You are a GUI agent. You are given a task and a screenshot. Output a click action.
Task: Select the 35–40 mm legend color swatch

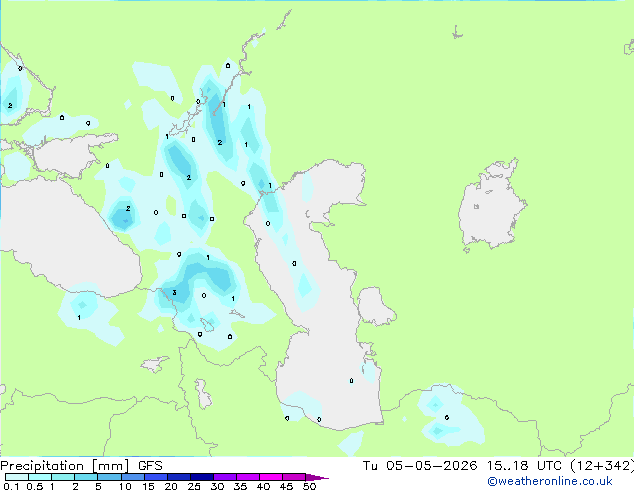click(248, 477)
